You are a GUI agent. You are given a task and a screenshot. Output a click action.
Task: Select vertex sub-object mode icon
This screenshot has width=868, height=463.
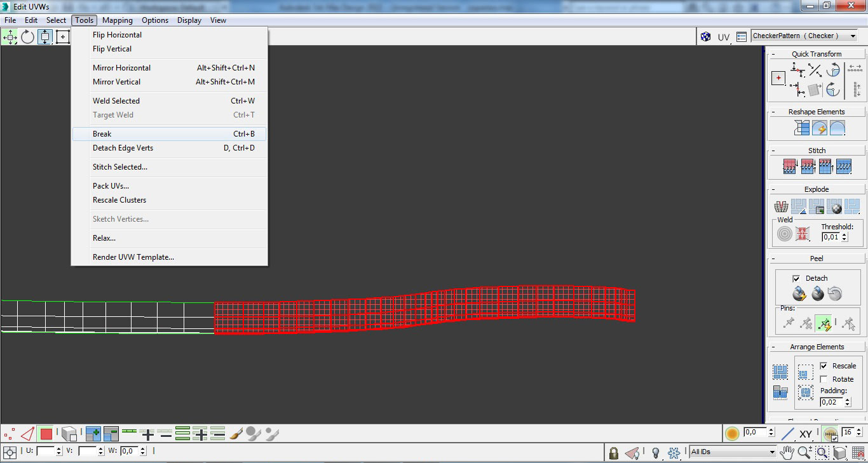click(x=9, y=434)
